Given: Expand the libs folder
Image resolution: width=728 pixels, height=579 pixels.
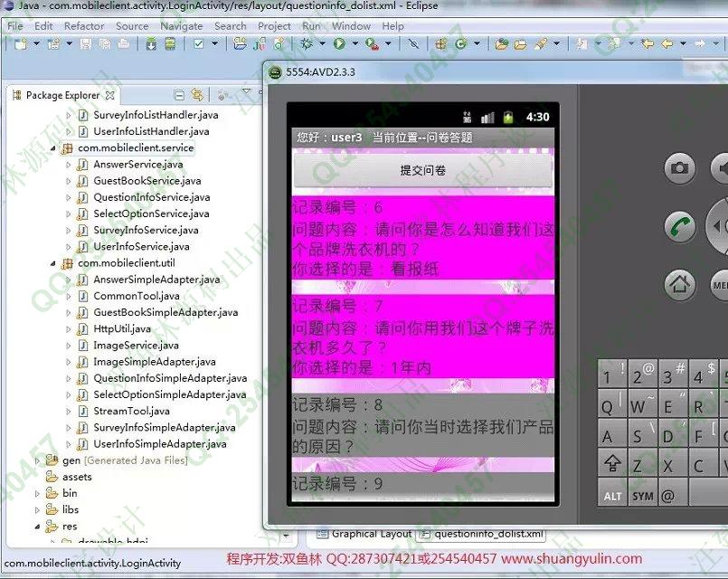Looking at the screenshot, I should point(38,509).
